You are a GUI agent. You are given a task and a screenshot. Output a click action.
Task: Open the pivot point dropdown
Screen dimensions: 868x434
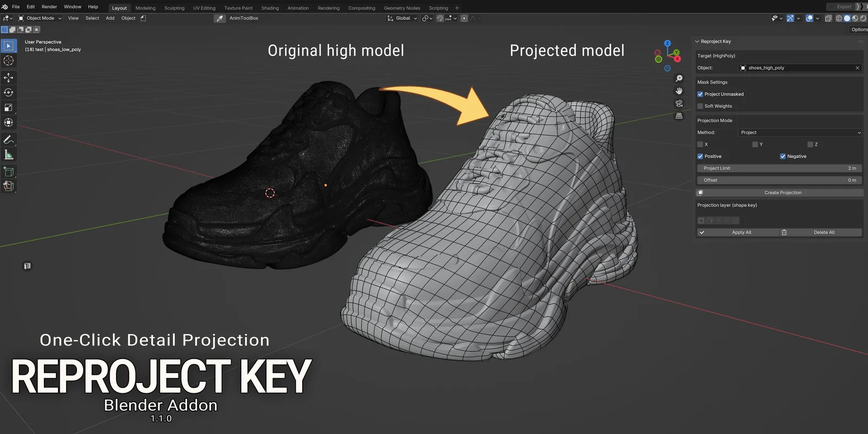coord(427,18)
